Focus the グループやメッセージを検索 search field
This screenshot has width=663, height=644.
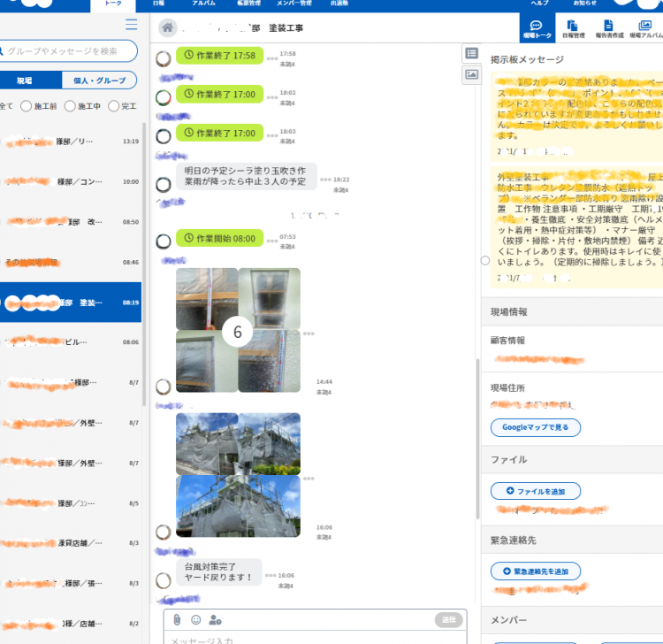pyautogui.click(x=68, y=51)
